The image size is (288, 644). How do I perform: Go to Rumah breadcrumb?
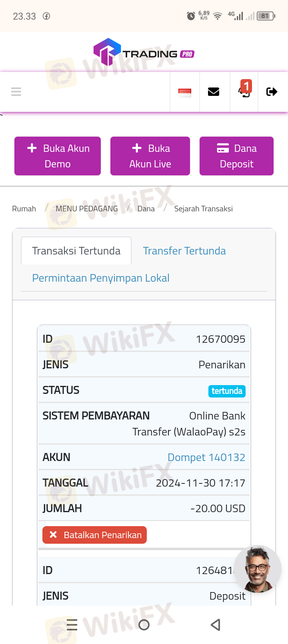(x=24, y=209)
